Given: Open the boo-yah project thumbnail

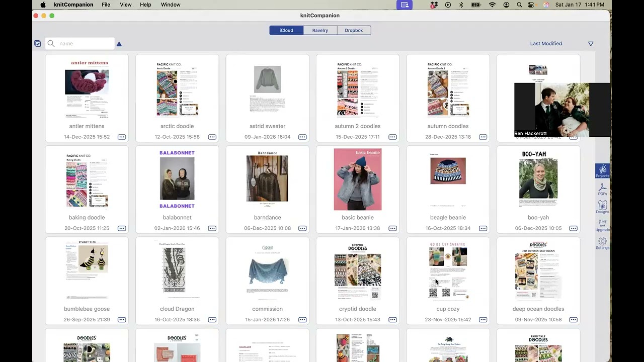Looking at the screenshot, I should [538, 179].
